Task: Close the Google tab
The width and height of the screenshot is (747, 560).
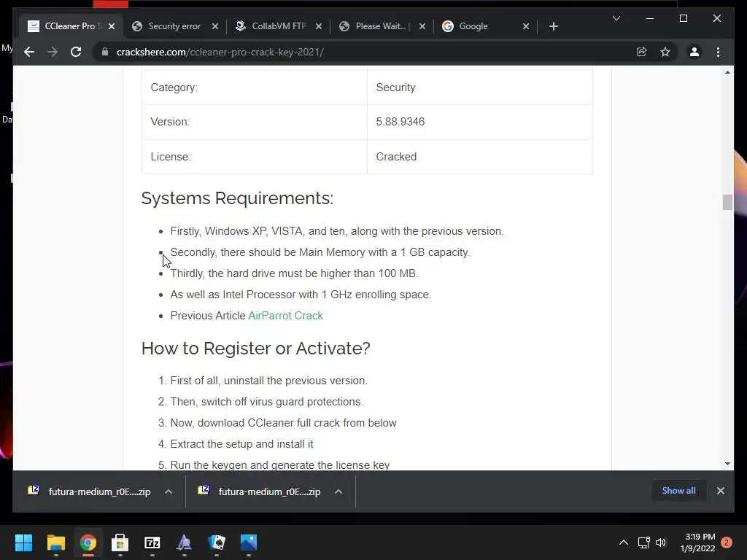Action: coord(526,26)
